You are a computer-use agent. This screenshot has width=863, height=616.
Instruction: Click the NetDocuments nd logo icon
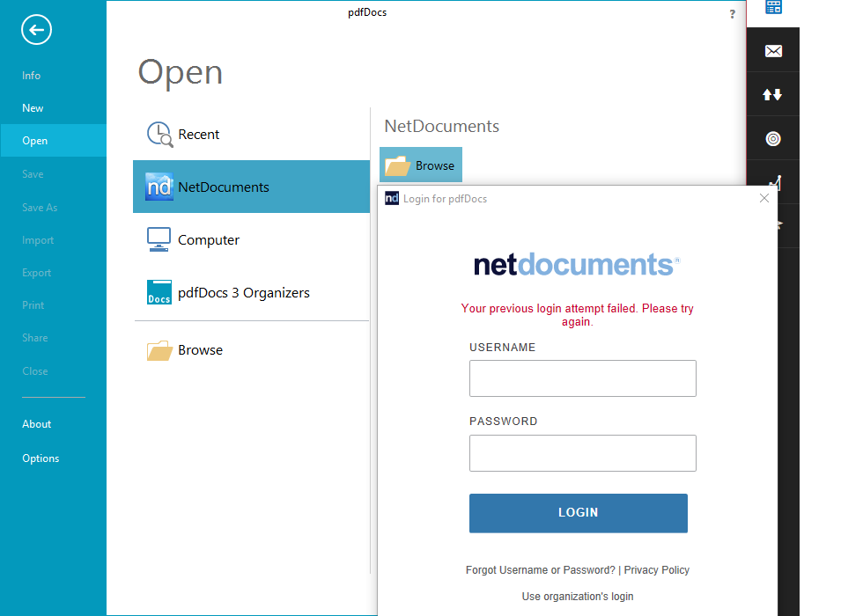tap(159, 187)
